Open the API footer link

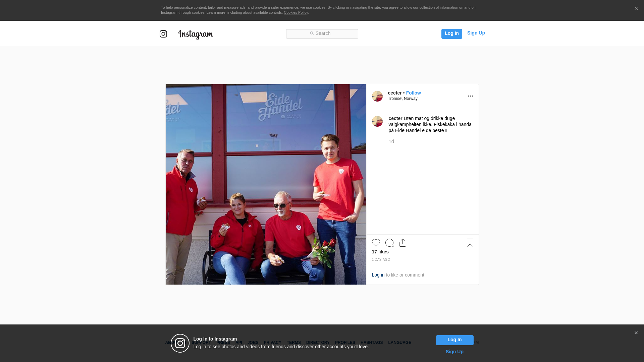pos(239,343)
